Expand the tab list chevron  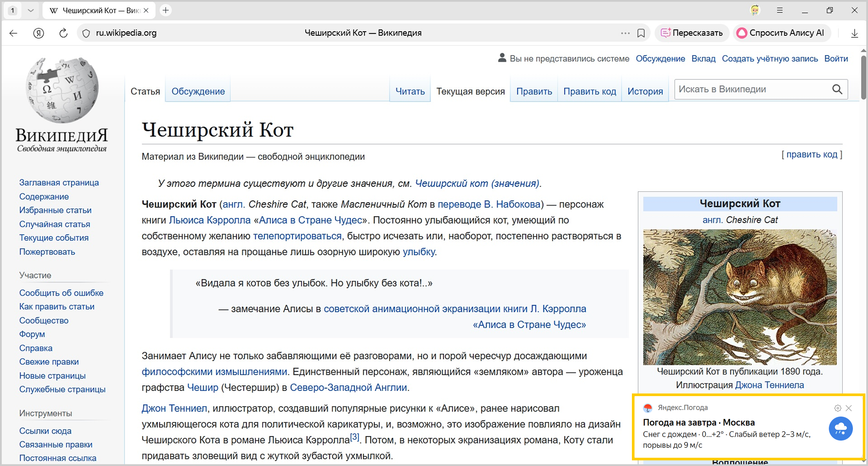point(31,10)
